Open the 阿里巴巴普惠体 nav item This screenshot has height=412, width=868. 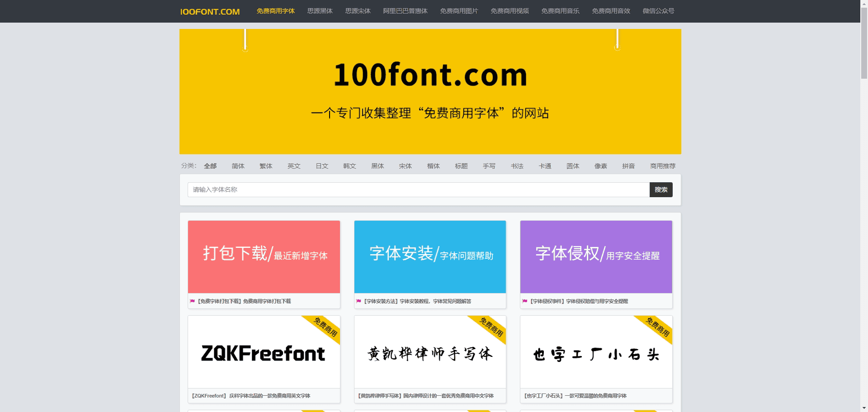click(405, 11)
